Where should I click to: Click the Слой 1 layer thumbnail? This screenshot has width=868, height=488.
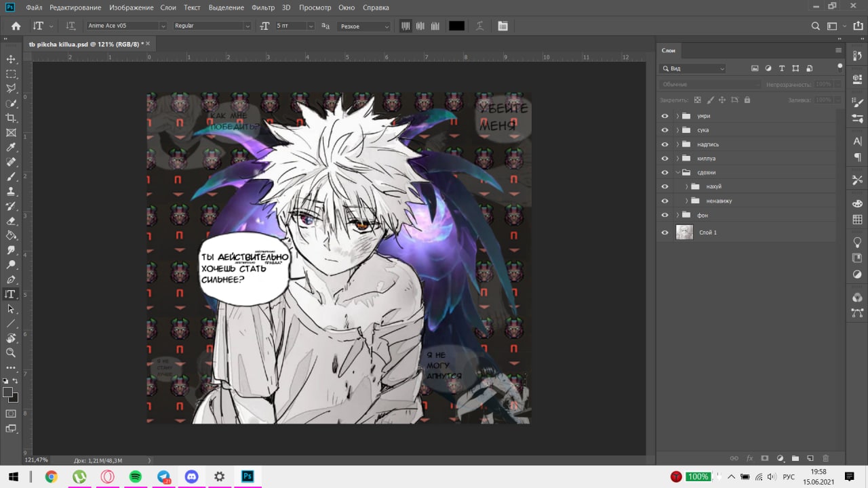(685, 232)
